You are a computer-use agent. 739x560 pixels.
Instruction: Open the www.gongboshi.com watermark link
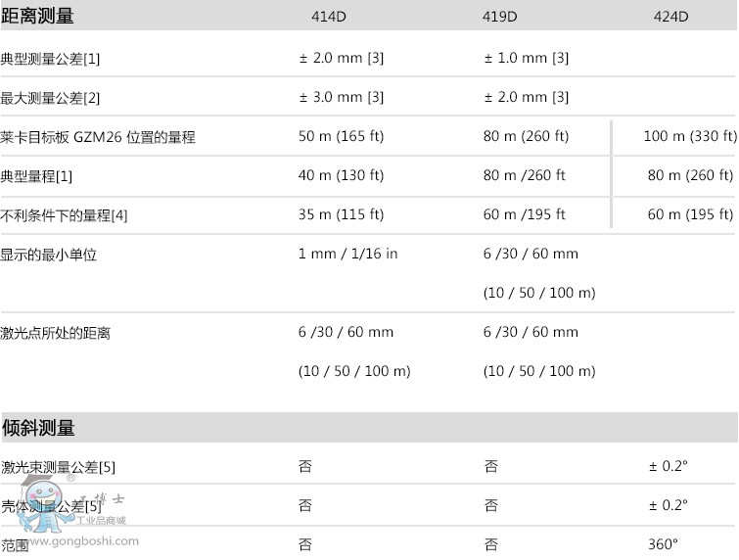pyautogui.click(x=81, y=540)
